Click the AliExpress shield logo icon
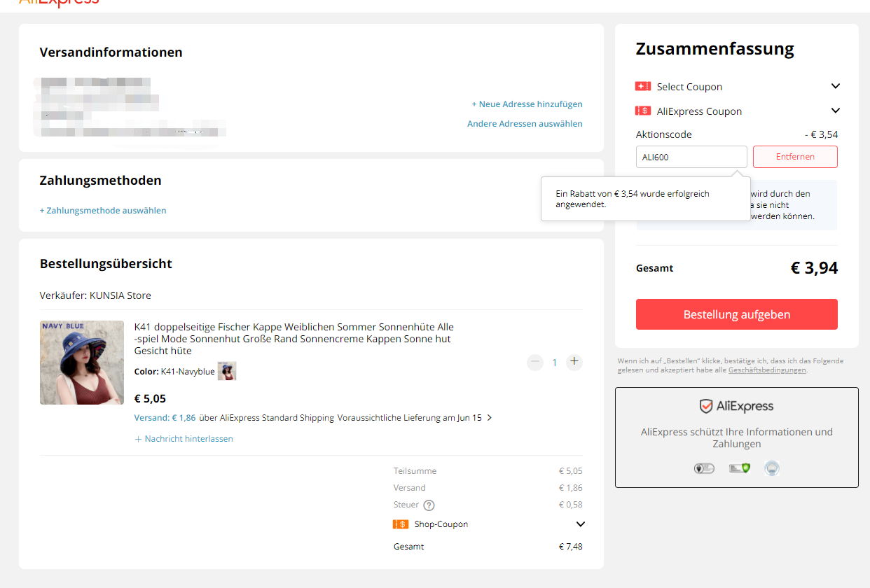Viewport: 870px width, 588px height. pyautogui.click(x=706, y=406)
